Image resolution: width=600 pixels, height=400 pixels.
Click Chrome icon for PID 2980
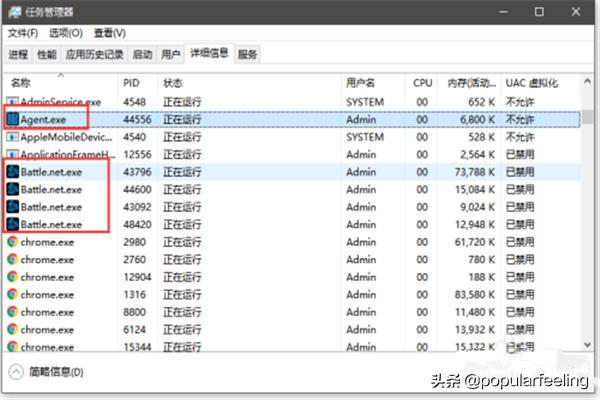click(13, 242)
